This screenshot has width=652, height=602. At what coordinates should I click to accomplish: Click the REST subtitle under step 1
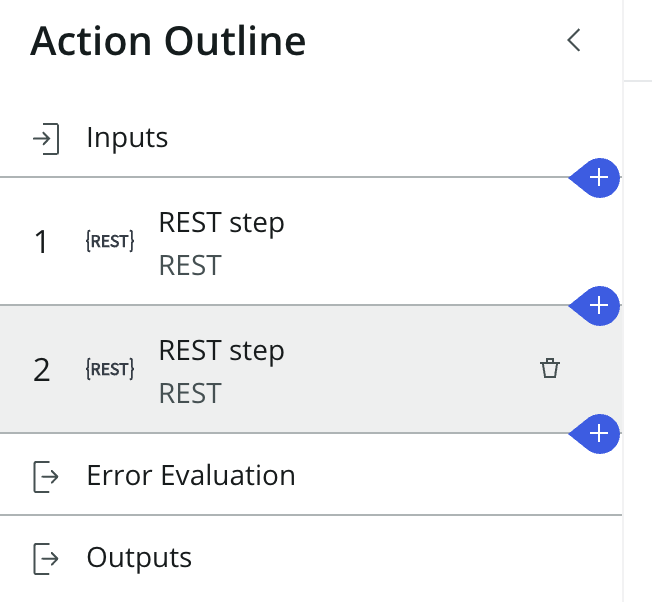click(190, 265)
